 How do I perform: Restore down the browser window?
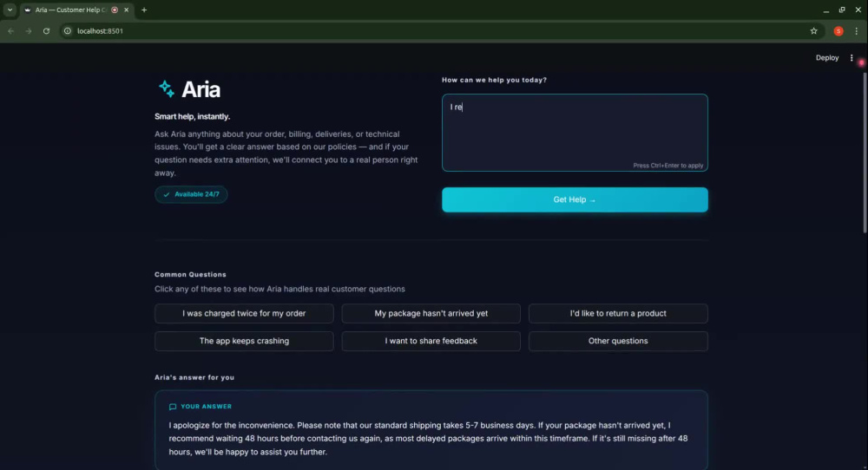[x=842, y=10]
